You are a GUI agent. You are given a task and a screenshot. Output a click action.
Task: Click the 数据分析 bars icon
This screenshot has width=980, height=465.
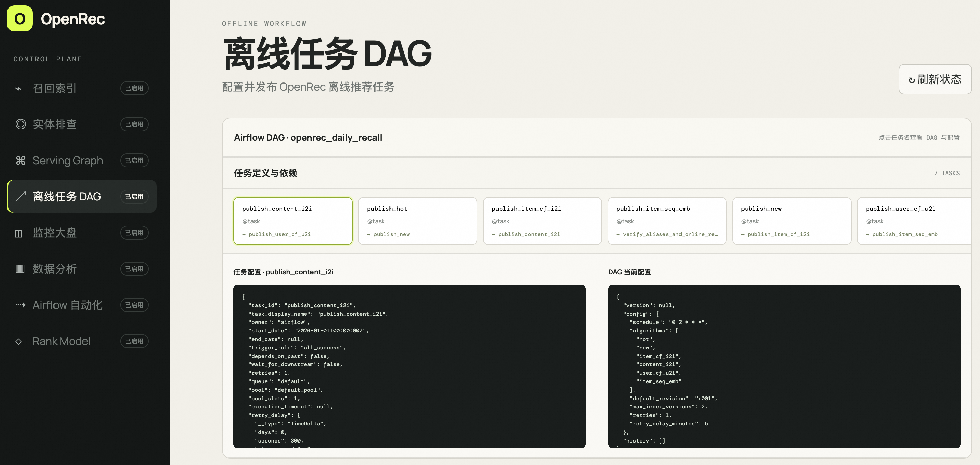coord(20,269)
